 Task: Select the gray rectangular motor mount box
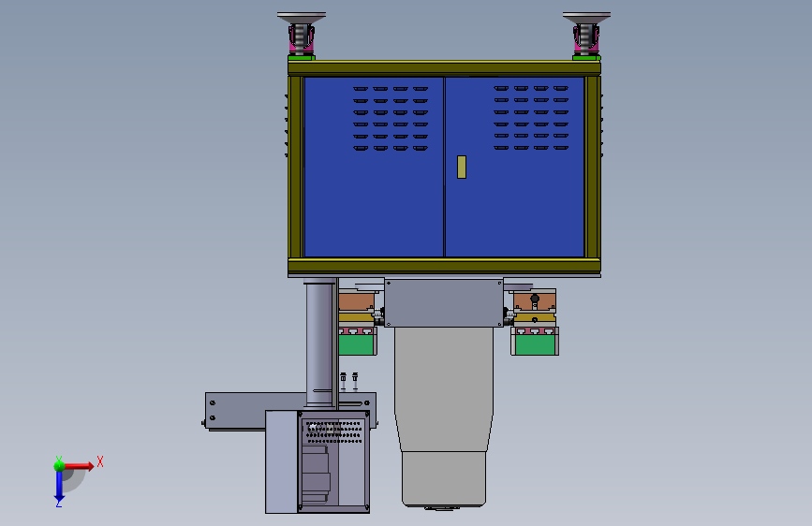coord(444,303)
